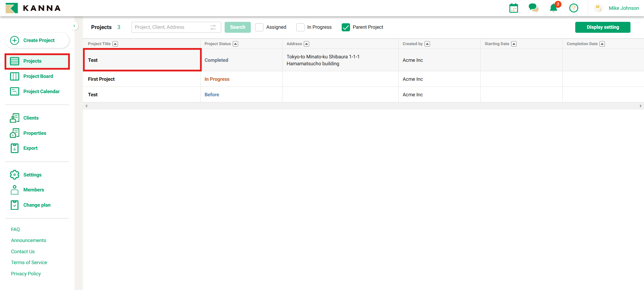
Task: Open notifications bell with badge
Action: pos(553,8)
